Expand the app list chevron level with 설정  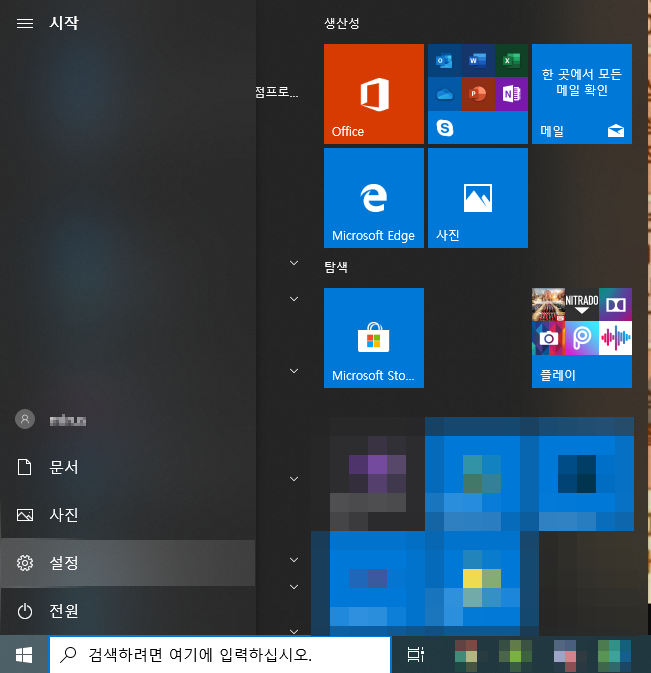tap(294, 560)
